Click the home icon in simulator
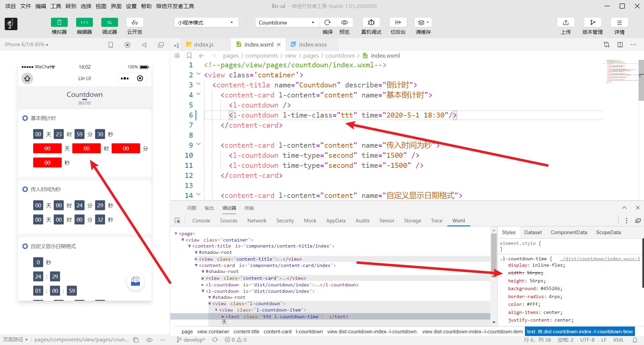Image resolution: width=644 pixels, height=345 pixels. (27, 78)
